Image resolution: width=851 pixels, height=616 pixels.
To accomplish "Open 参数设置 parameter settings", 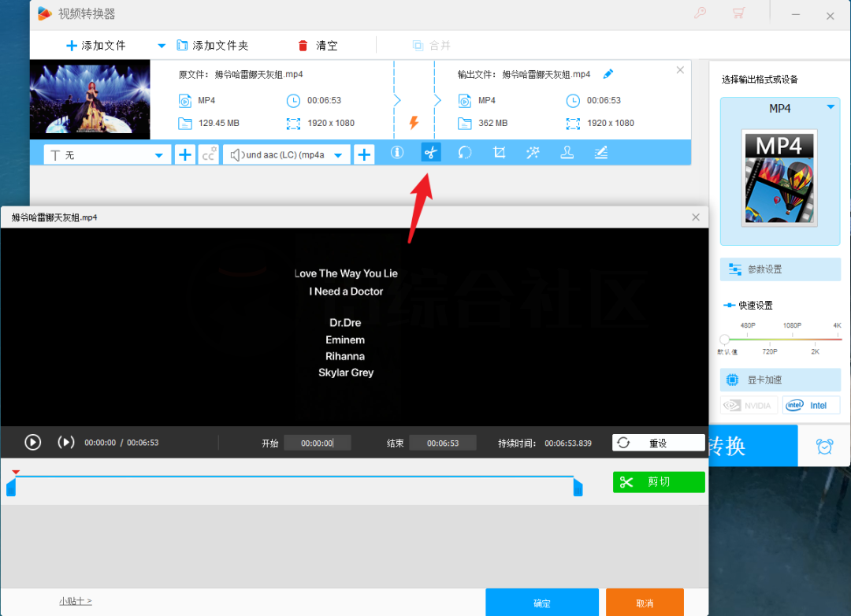I will (x=780, y=269).
